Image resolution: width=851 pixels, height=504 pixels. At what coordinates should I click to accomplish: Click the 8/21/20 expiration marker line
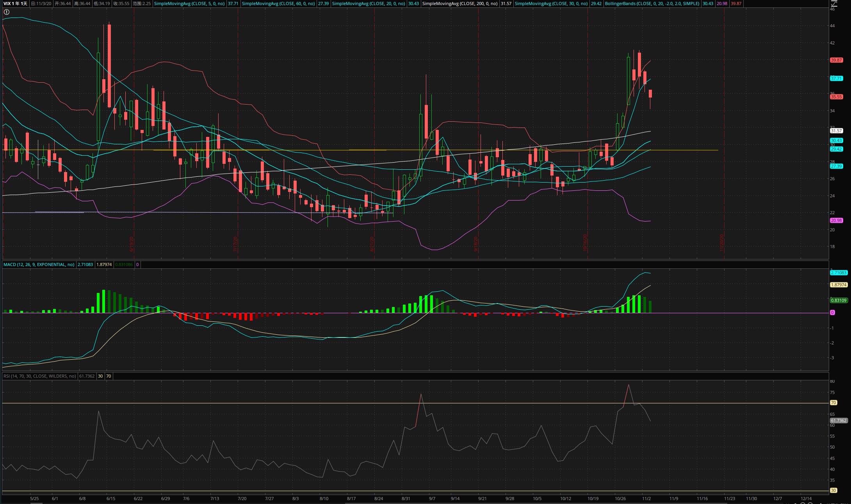[375, 133]
